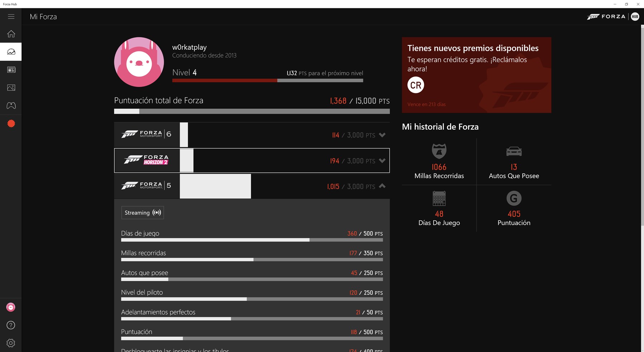Select the Mi Forza speedometer icon
The image size is (644, 352).
point(11,52)
